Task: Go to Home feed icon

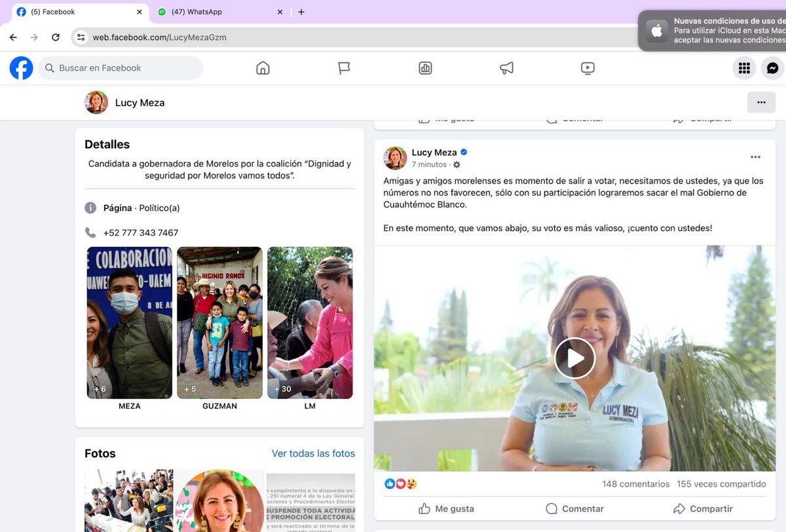Action: 263,68
